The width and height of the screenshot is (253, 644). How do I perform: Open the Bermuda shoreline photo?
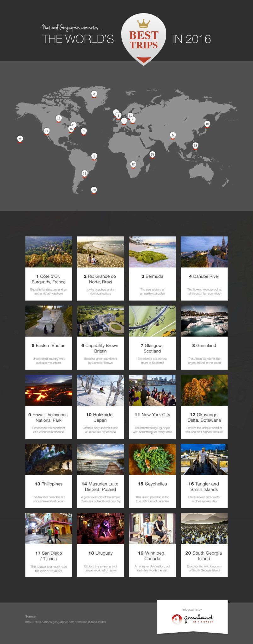[152, 252]
